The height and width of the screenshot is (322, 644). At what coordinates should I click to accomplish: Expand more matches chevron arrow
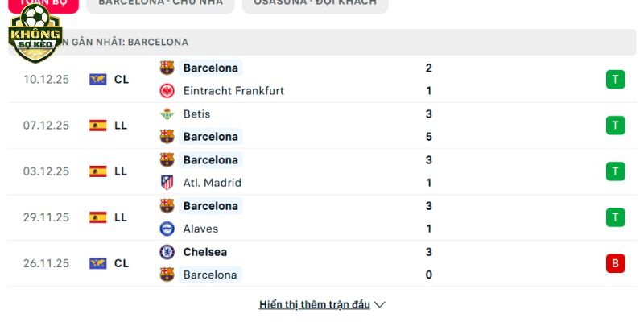point(380,305)
